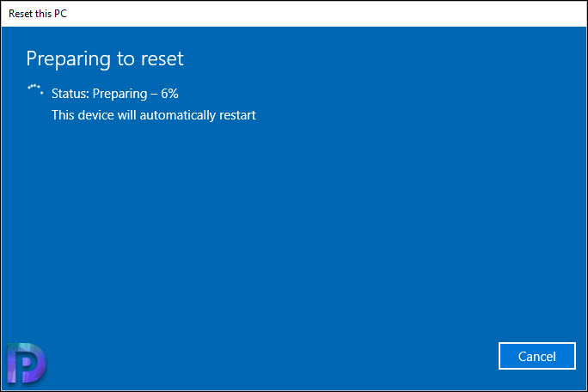
Task: Click the loading spinner beside Status text
Action: tap(35, 89)
